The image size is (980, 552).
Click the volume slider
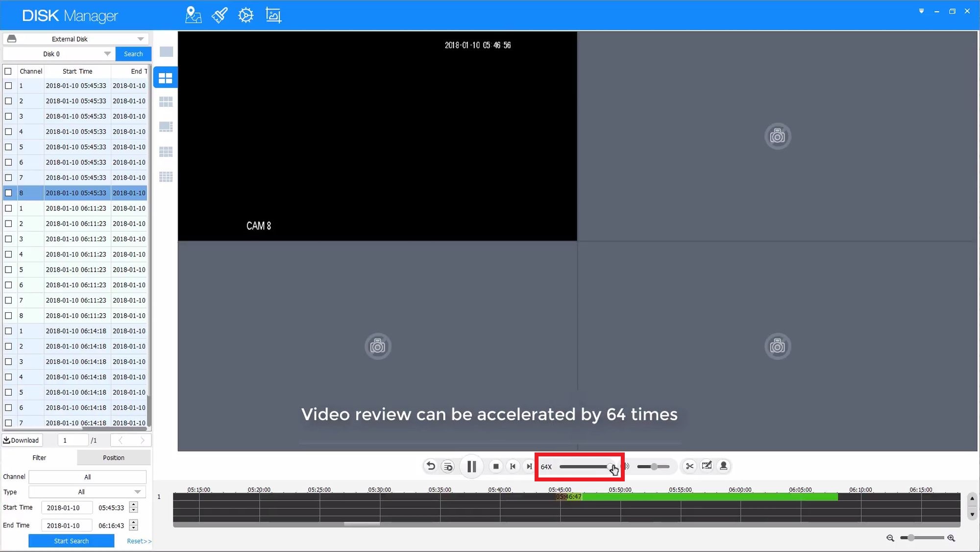(x=653, y=467)
